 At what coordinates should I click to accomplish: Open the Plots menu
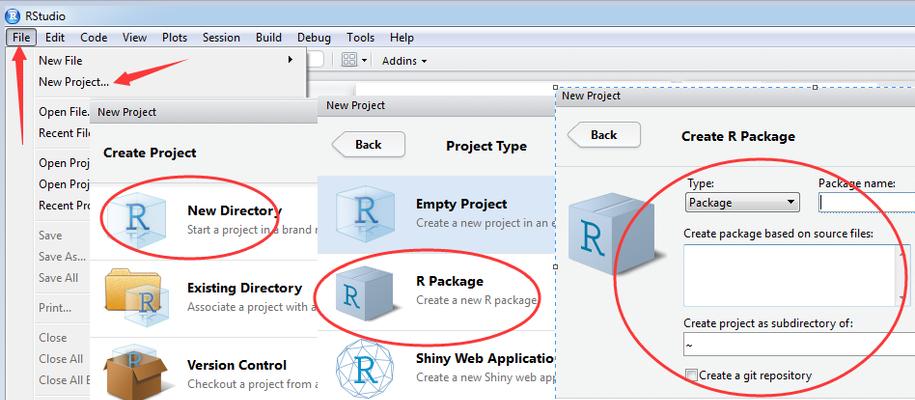174,37
